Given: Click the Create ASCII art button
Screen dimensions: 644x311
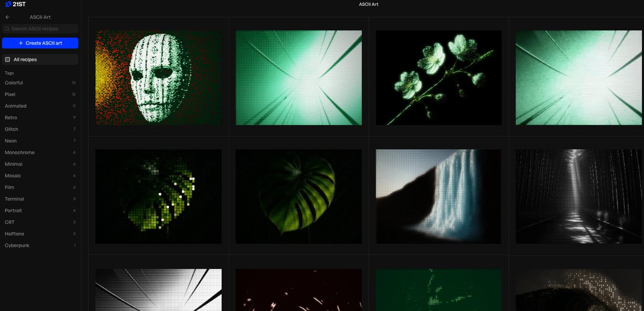Looking at the screenshot, I should pos(40,43).
